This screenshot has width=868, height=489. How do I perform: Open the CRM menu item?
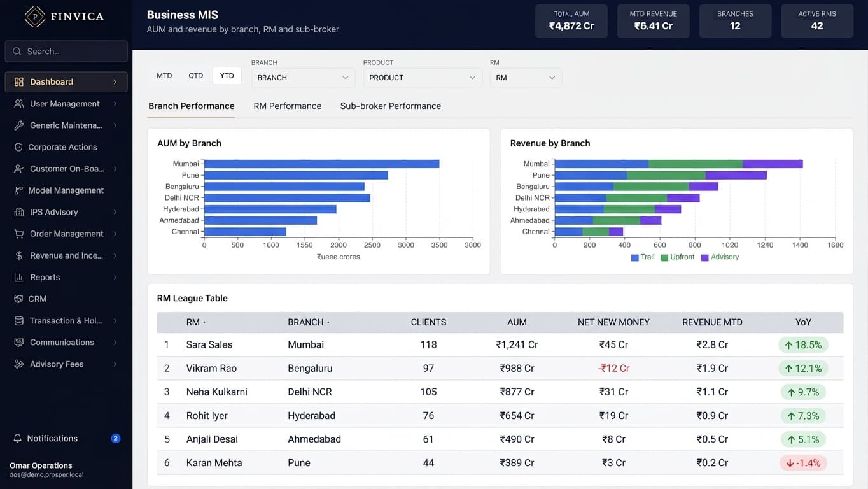66,299
